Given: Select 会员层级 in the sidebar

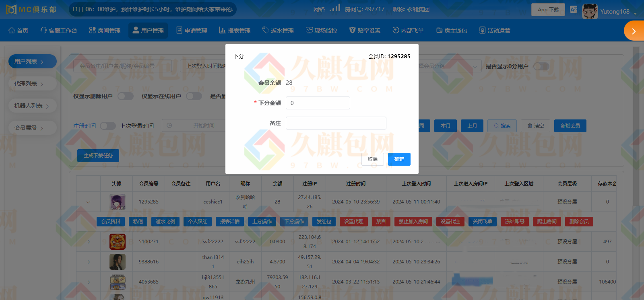Looking at the screenshot, I should (x=32, y=128).
